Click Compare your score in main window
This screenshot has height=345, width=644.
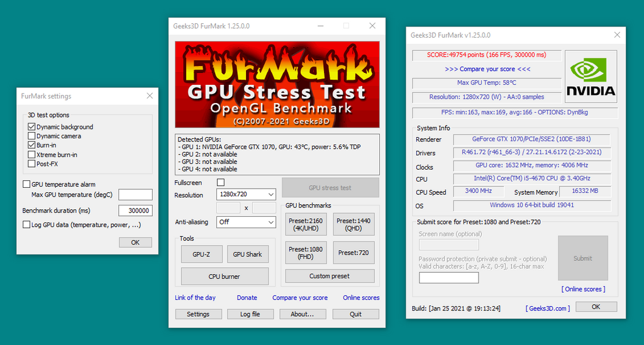[x=300, y=297]
